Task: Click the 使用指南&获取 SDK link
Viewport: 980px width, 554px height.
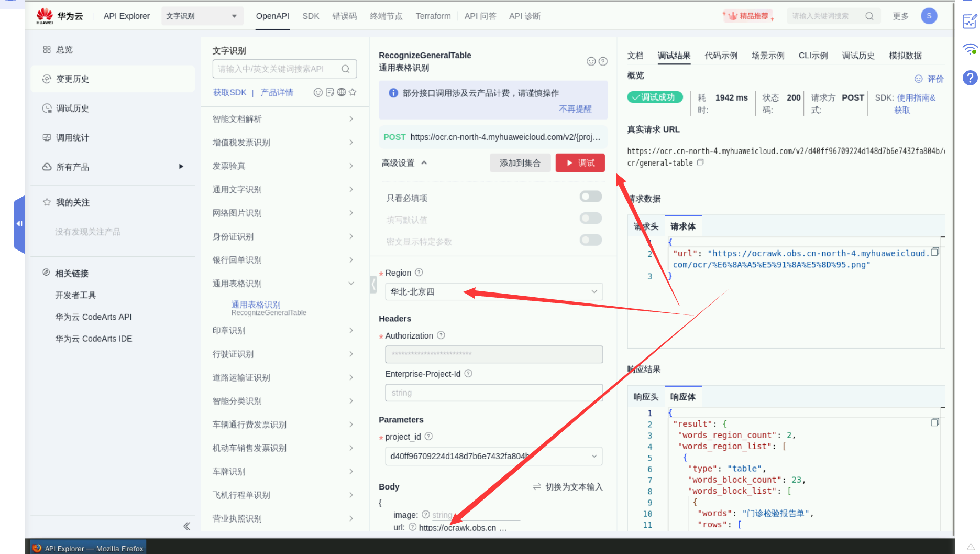Action: coord(915,104)
